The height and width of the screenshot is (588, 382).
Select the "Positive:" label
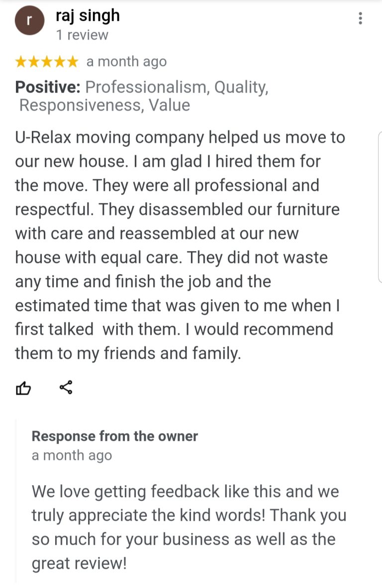click(48, 87)
